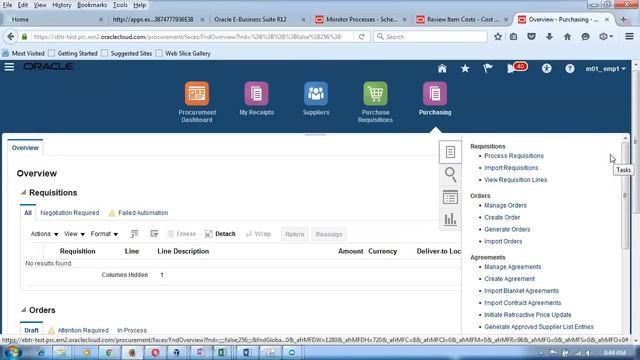Open the Firefox downloads arrow icon

click(x=549, y=37)
